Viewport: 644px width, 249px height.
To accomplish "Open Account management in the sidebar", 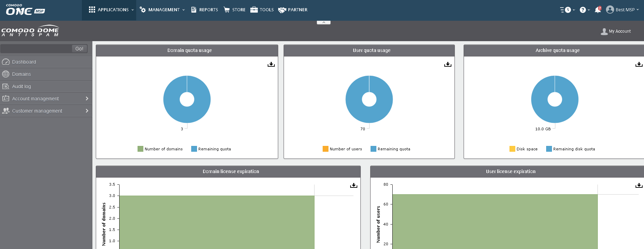I will (46, 99).
